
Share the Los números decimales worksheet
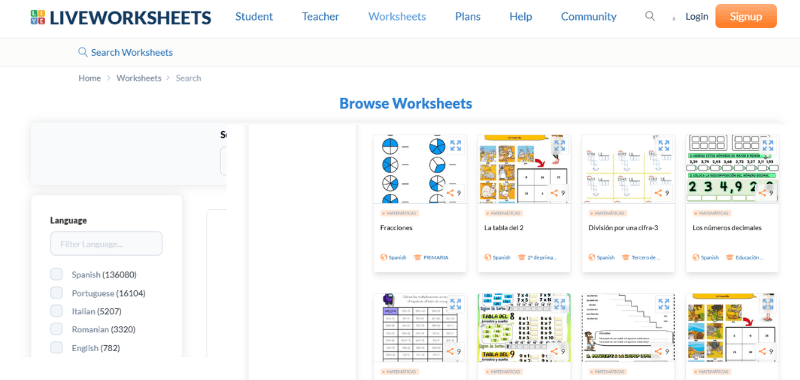pyautogui.click(x=766, y=193)
